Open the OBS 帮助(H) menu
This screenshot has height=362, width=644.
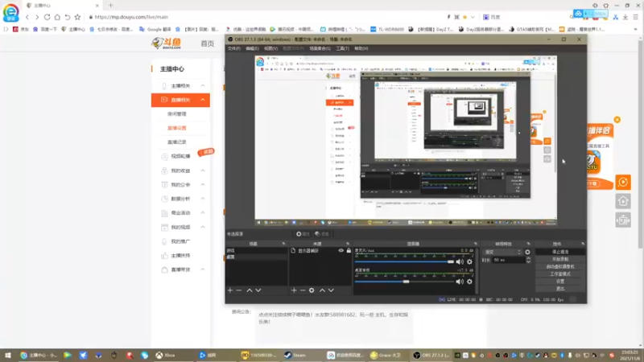pos(361,48)
